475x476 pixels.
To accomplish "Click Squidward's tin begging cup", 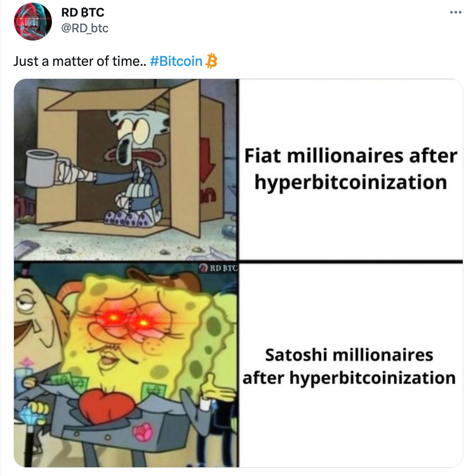I will click(x=42, y=168).
